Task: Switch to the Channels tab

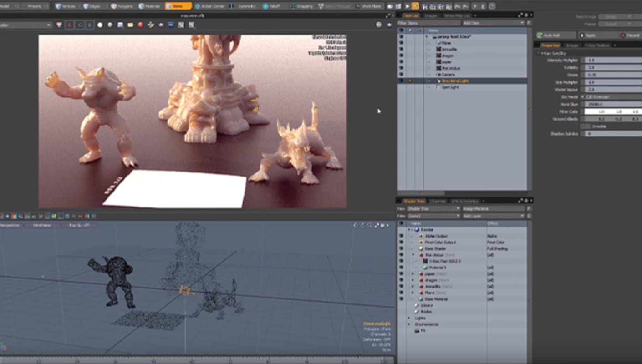Action: coord(437,201)
